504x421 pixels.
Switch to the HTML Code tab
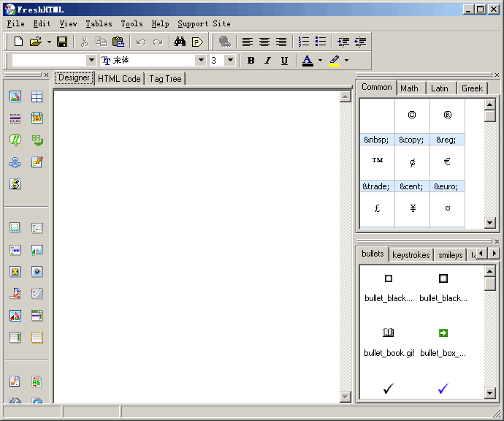coord(119,79)
